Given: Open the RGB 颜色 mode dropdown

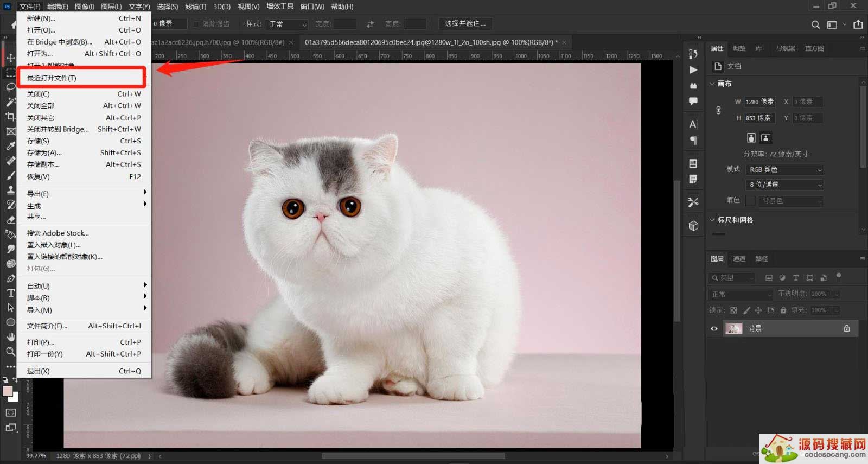Looking at the screenshot, I should 784,170.
